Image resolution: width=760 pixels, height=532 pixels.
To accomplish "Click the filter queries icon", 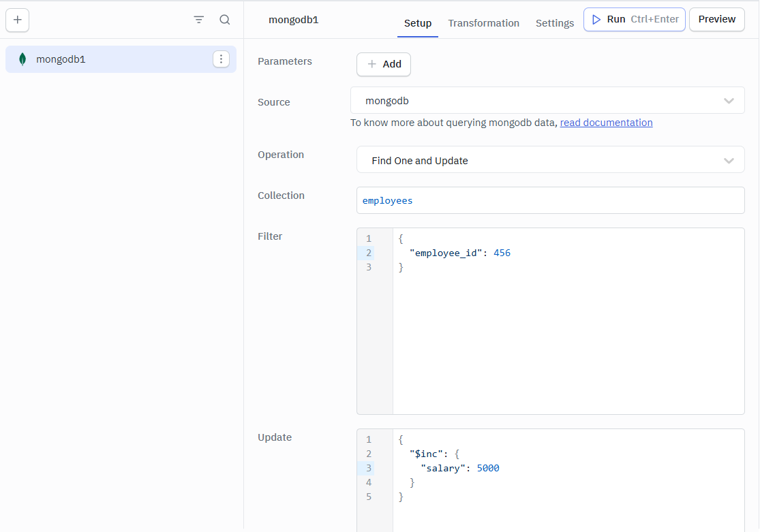I will click(x=198, y=20).
